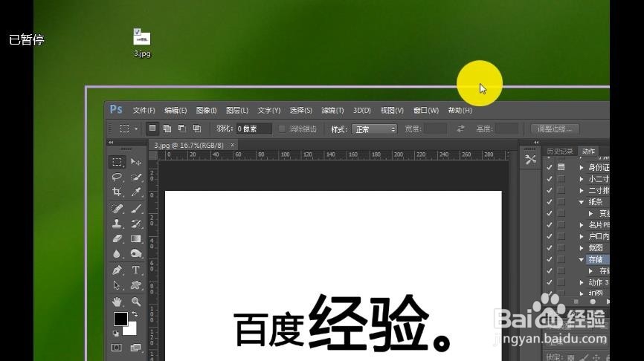
Task: Select the History Brush tool
Action: (135, 224)
